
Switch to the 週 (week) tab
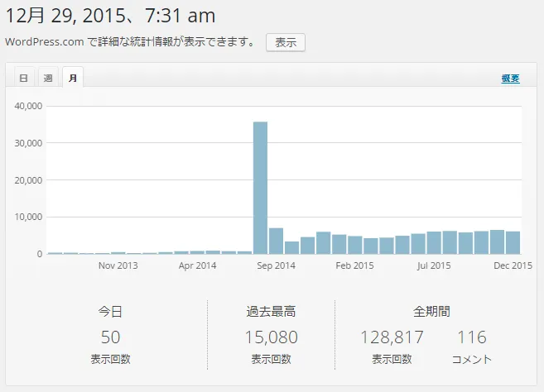48,78
